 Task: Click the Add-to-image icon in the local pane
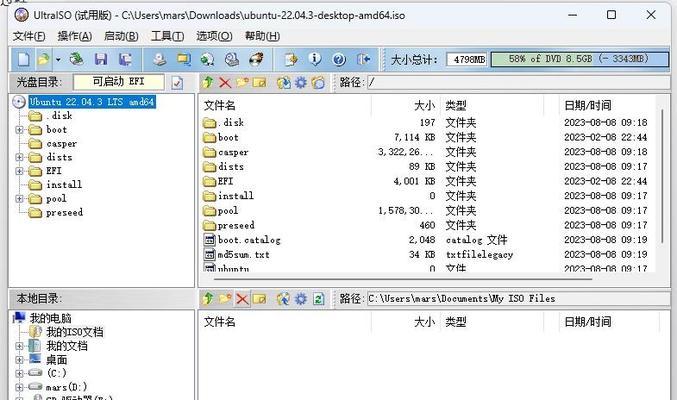click(x=284, y=298)
